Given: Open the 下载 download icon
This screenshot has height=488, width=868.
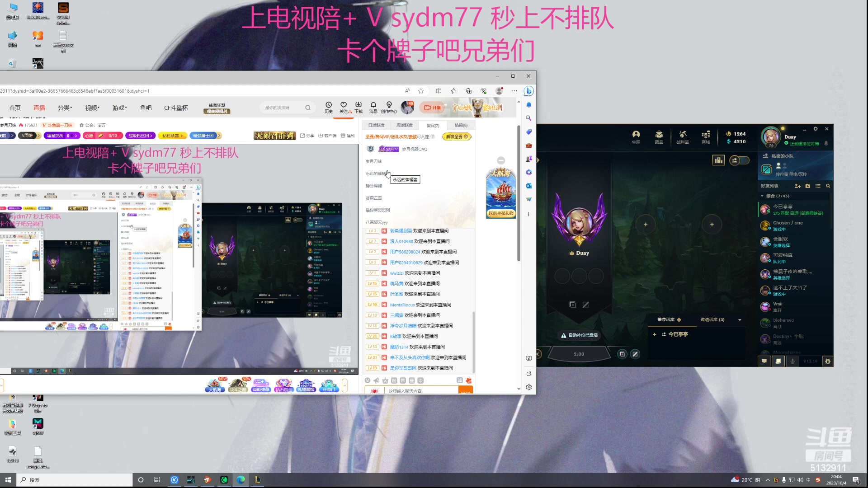Looking at the screenshot, I should click(x=359, y=107).
